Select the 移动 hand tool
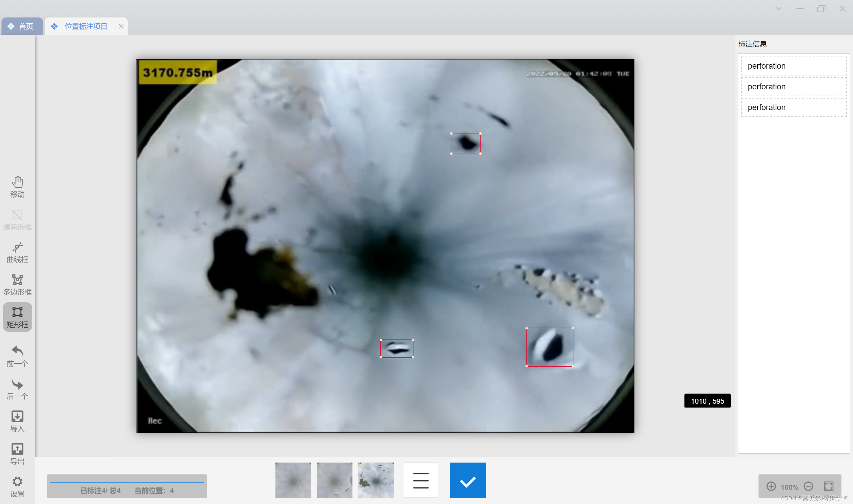 click(17, 187)
